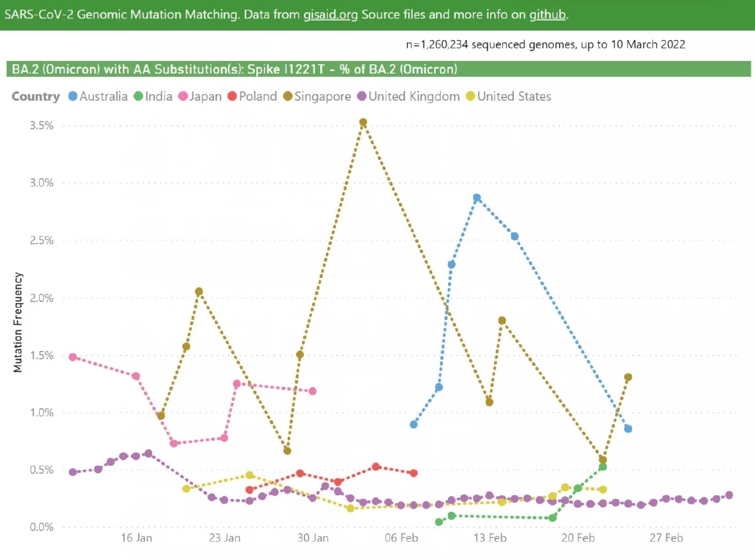The image size is (755, 560).
Task: Select the final Australia data point
Action: pos(628,428)
